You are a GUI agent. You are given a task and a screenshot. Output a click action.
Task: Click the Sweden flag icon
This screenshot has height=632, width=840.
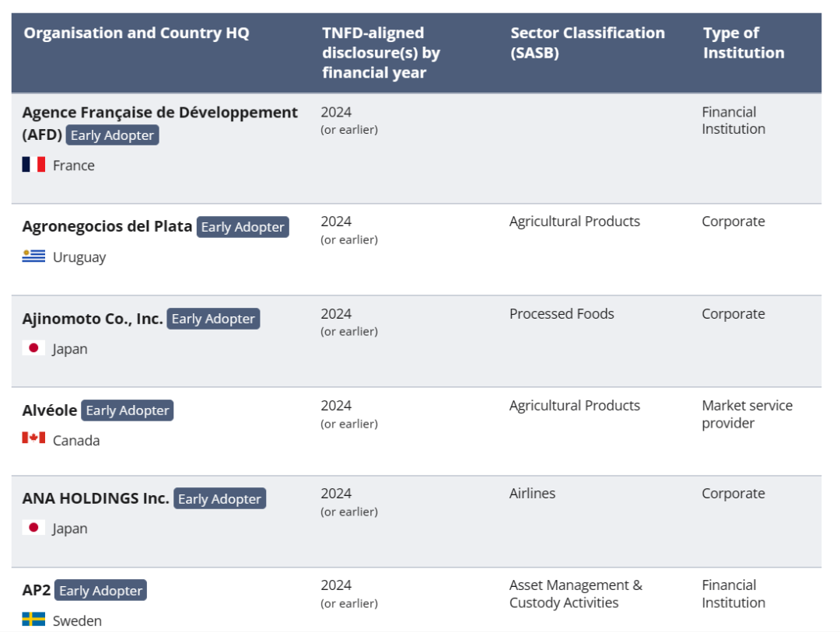pos(33,620)
